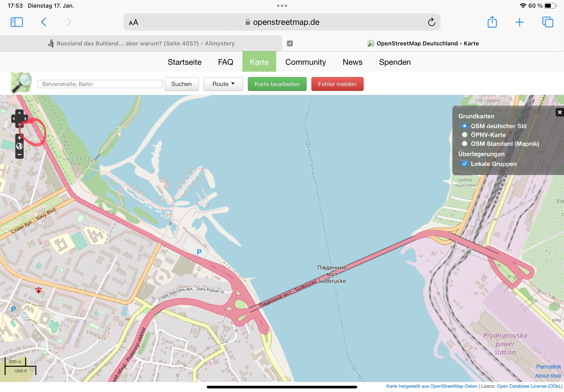Image resolution: width=564 pixels, height=392 pixels.
Task: Tap the forward arrow in Safari toolbar
Action: (x=69, y=22)
